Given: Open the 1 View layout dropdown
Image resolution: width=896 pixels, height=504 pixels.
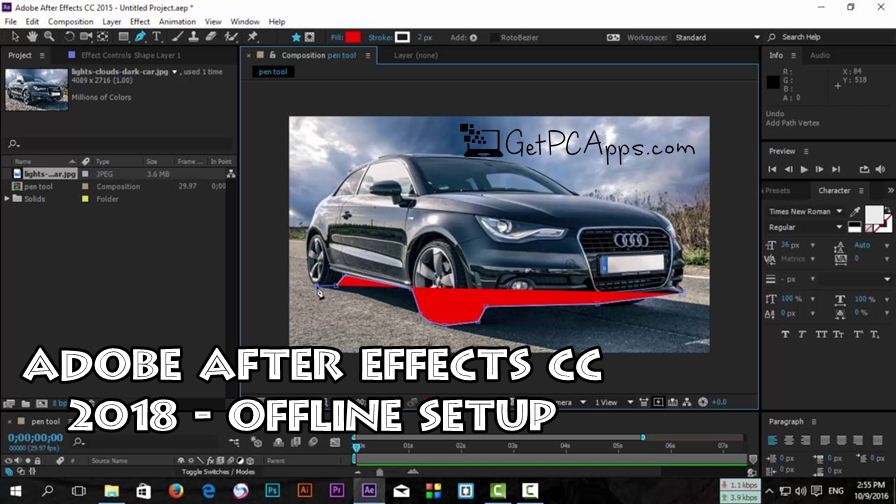Looking at the screenshot, I should point(614,402).
